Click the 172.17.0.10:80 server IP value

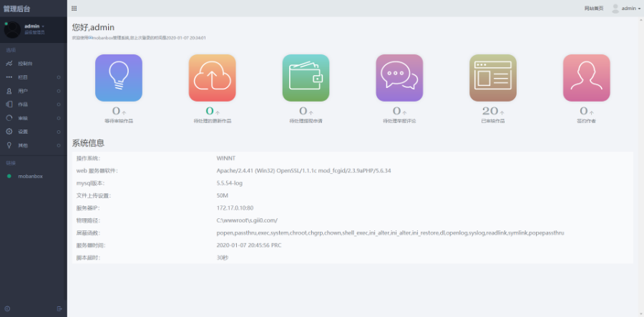[235, 208]
